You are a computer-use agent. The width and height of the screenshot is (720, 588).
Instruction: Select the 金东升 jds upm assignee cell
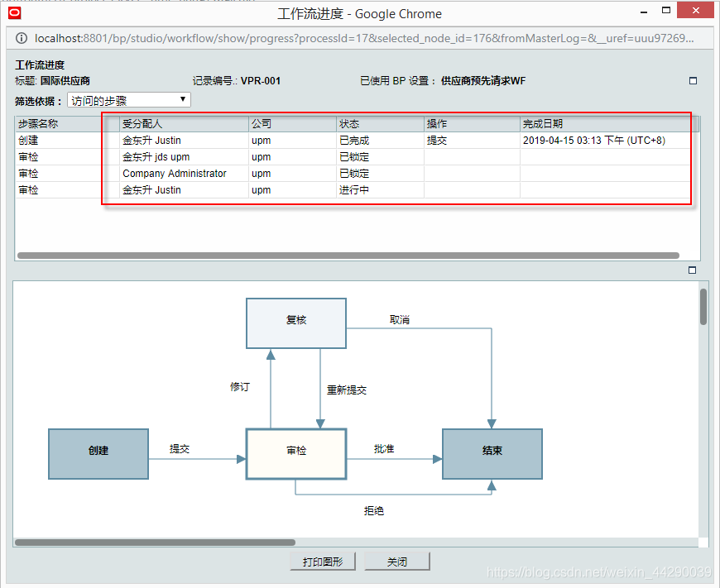pos(184,157)
